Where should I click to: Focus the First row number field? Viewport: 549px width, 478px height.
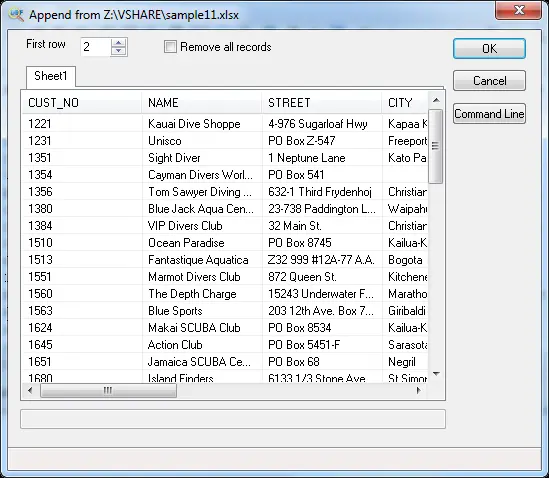[96, 47]
